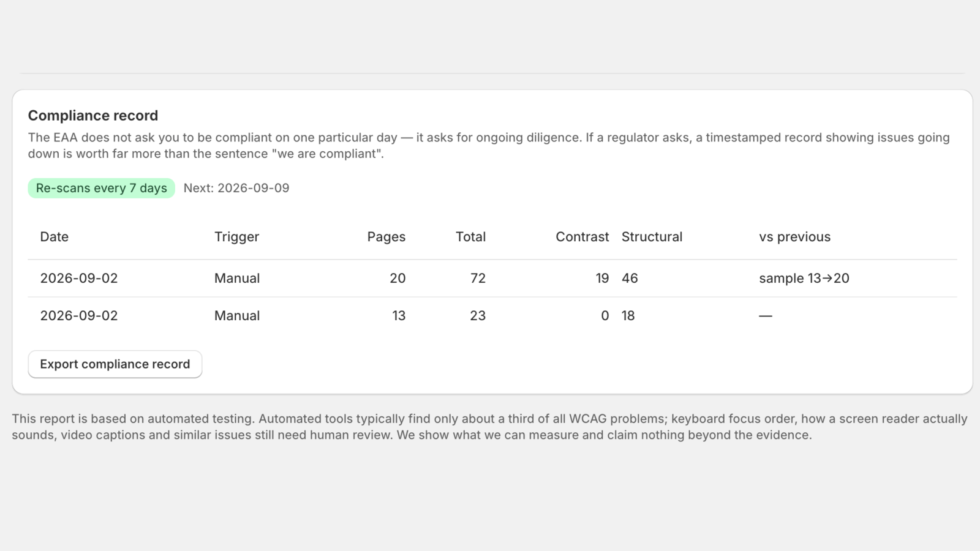Click pages value 13 in second row
This screenshot has width=980, height=551.
click(399, 316)
